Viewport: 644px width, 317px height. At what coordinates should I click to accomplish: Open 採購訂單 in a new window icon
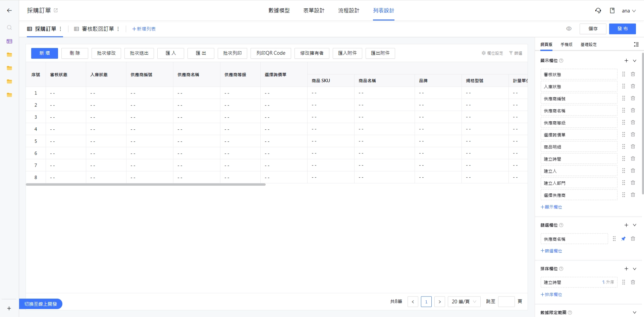(56, 10)
